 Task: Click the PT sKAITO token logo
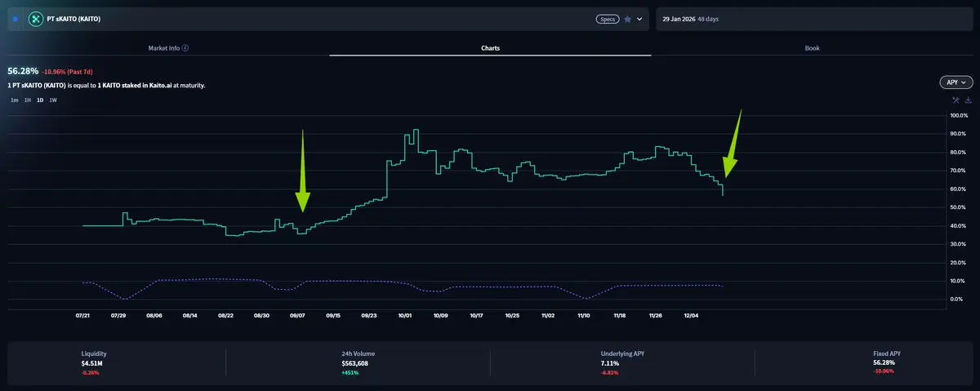tap(36, 18)
